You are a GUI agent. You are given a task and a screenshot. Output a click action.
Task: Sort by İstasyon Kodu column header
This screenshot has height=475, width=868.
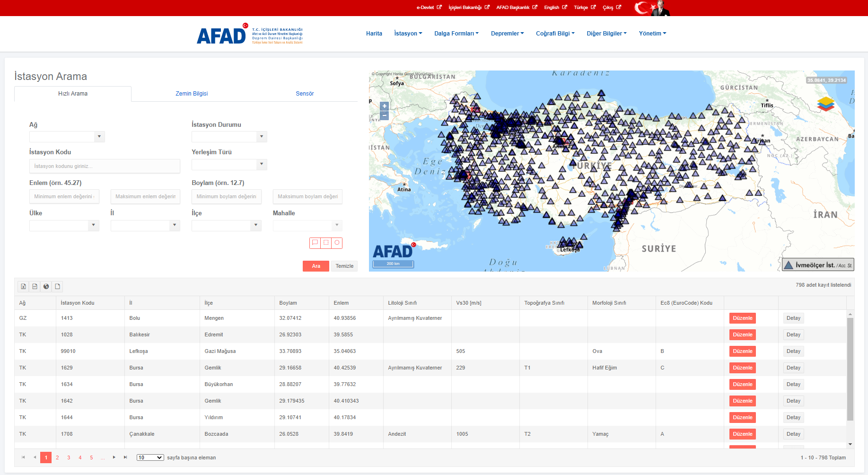(78, 303)
